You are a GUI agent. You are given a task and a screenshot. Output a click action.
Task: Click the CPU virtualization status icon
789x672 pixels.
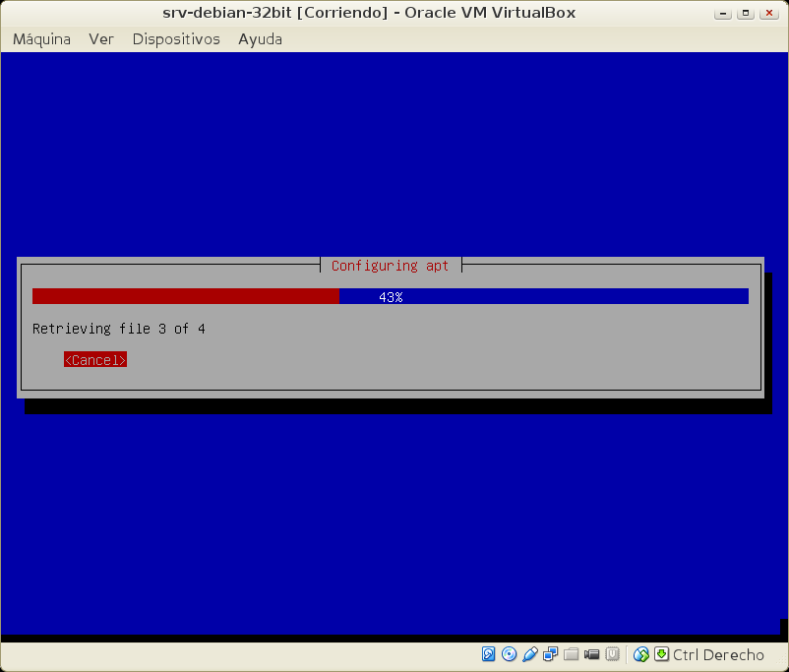pyautogui.click(x=612, y=654)
